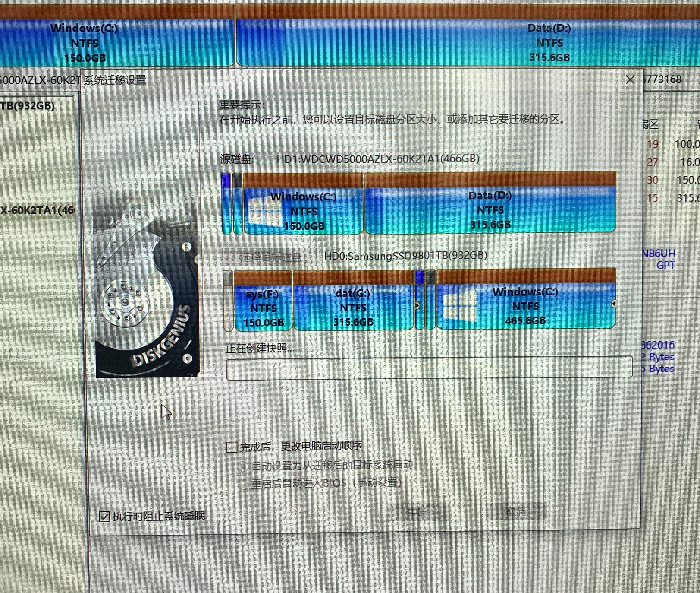Click small blue first partition of source disk
700x593 pixels.
(226, 204)
